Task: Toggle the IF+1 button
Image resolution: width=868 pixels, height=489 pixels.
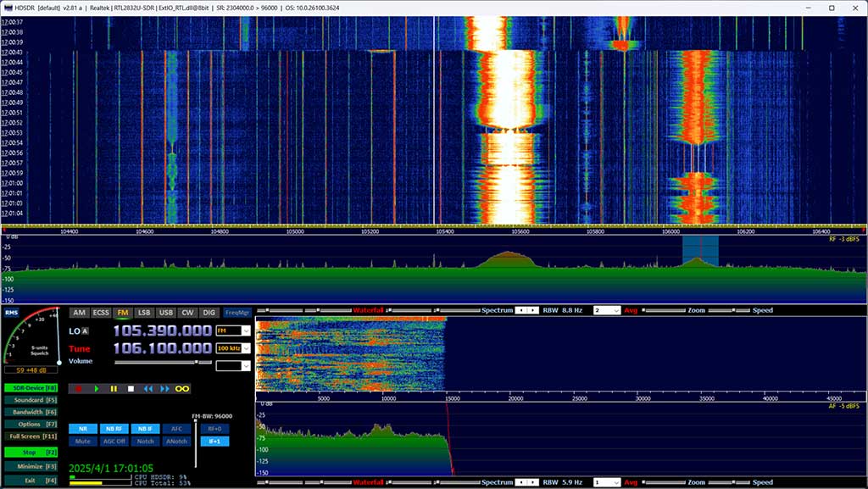Action: (x=214, y=442)
